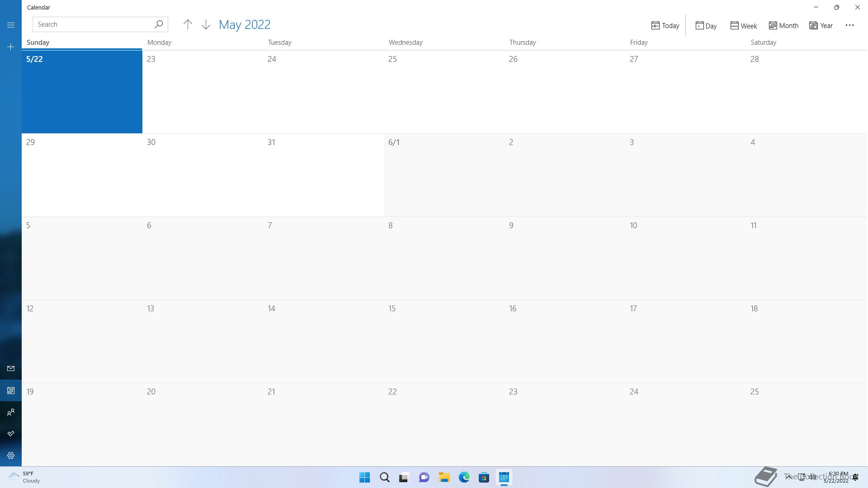Click the search magnifier icon

[x=159, y=24]
